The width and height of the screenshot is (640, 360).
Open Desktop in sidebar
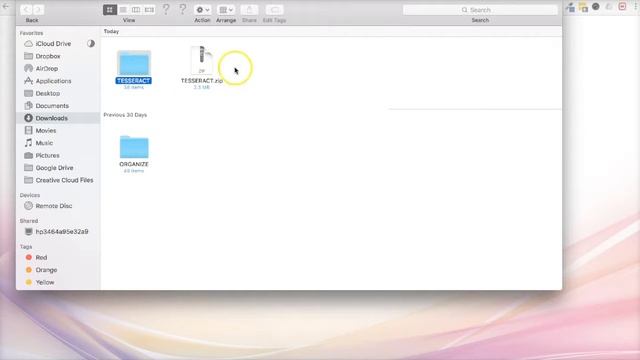point(47,93)
